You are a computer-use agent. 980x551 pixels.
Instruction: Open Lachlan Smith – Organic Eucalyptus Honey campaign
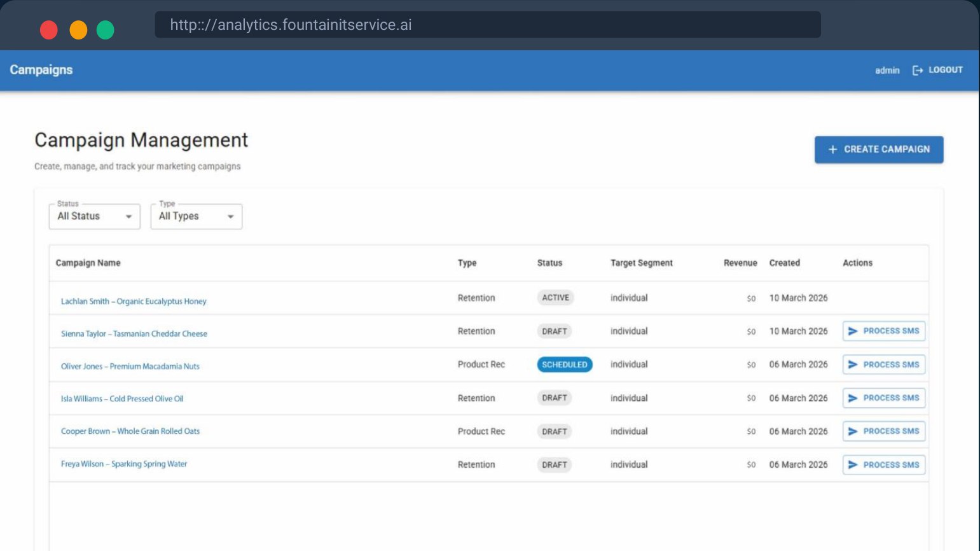tap(134, 302)
